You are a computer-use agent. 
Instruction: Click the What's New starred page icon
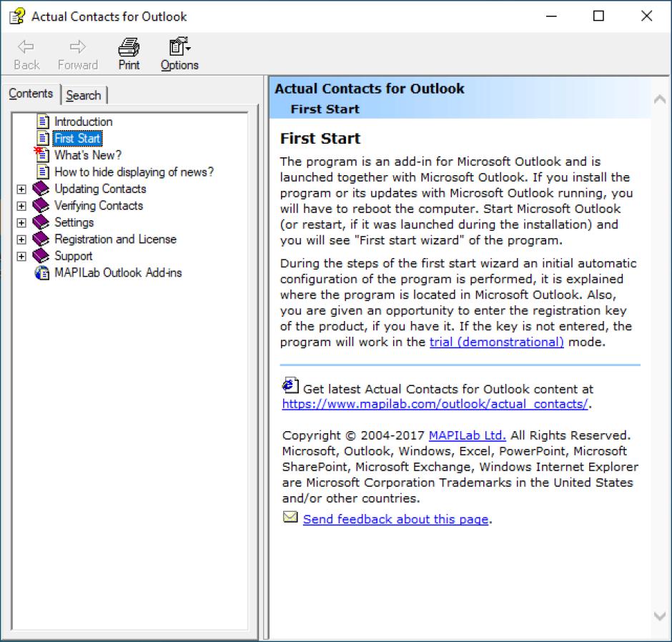(x=41, y=154)
